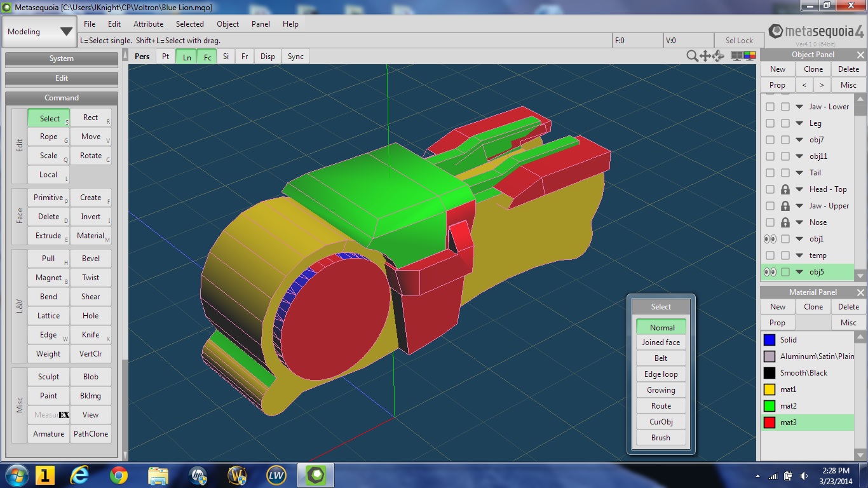
Task: Unlock the Jaw - Upper object padlock
Action: point(785,206)
